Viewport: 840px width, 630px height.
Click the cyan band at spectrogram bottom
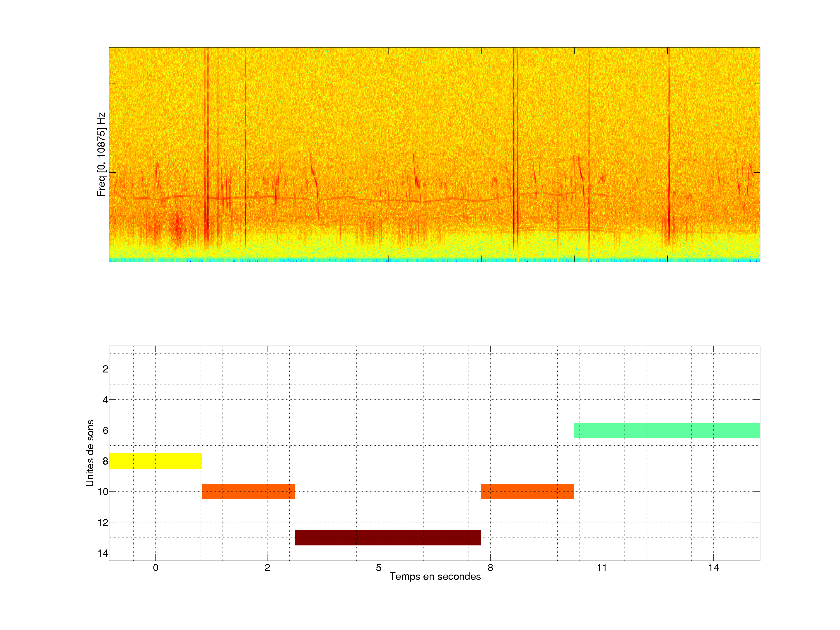(434, 260)
